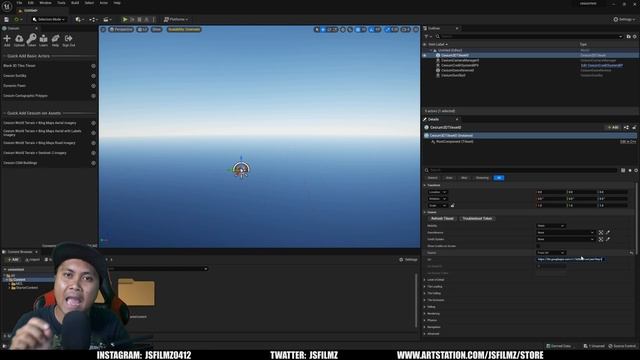Open the File menu
640x360 pixels.
click(19, 3)
